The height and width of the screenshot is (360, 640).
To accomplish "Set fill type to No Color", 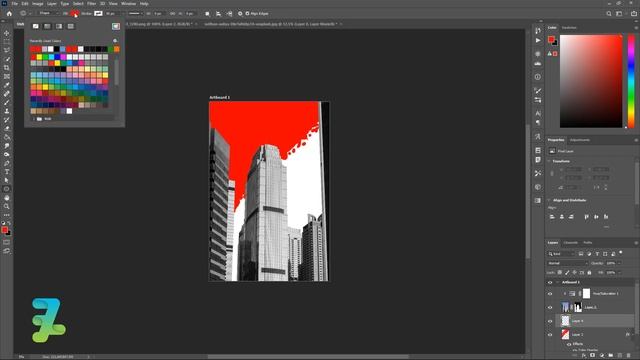I will [x=36, y=26].
